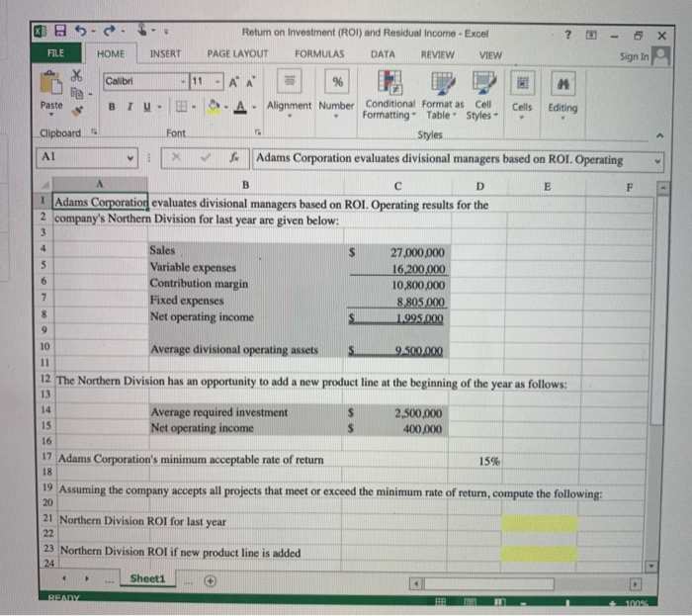Click the column B header
The height and width of the screenshot is (616, 692).
pos(246,185)
